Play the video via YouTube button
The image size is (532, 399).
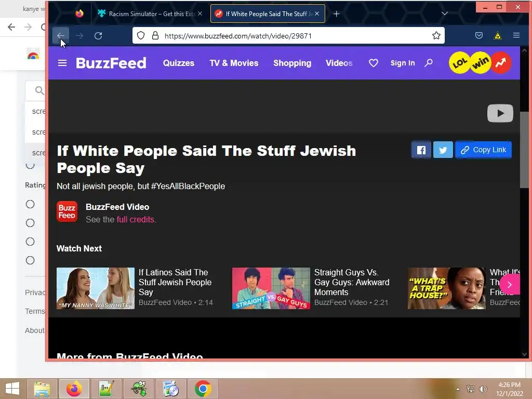pos(500,113)
